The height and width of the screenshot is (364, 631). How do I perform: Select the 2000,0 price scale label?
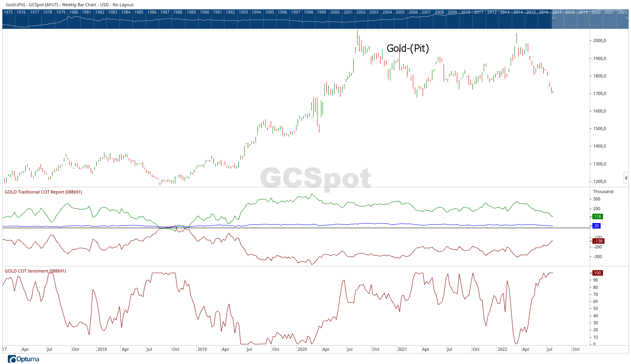(x=599, y=40)
